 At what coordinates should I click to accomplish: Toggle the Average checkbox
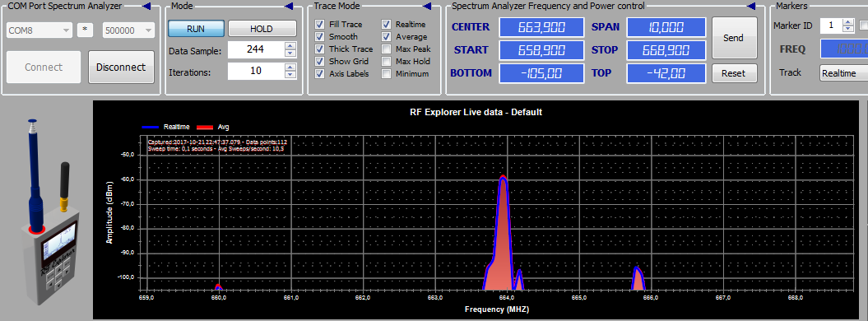pos(386,36)
